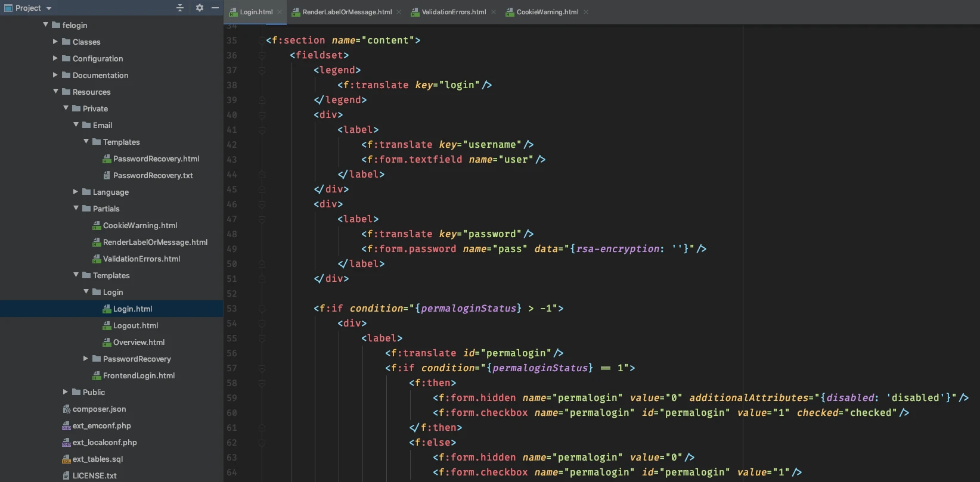Viewport: 980px width, 482px height.
Task: Click the Classes folder icon
Action: click(66, 42)
